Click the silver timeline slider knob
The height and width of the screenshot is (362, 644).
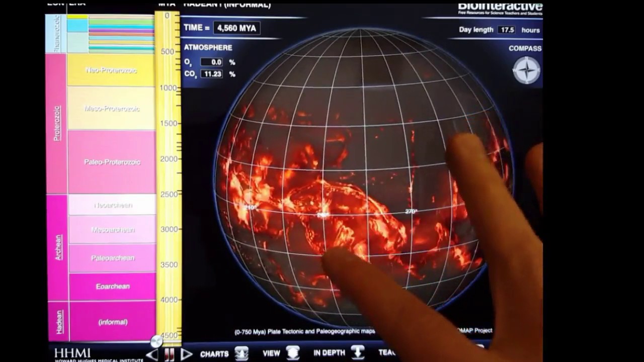coord(156,341)
